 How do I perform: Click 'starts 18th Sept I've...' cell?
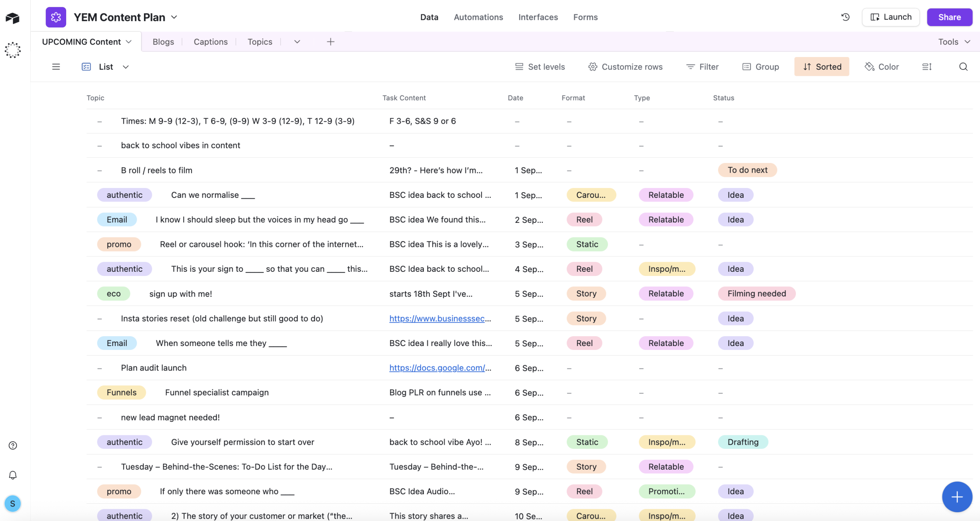(431, 294)
